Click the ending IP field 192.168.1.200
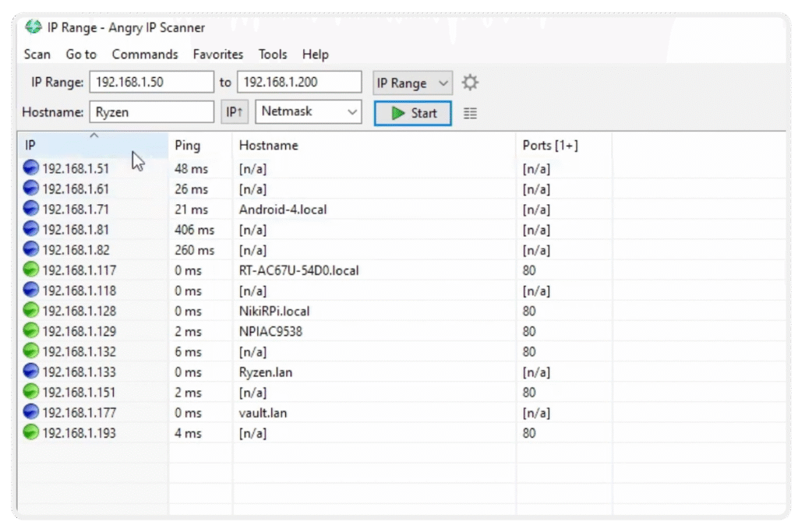This screenshot has width=798, height=532. click(299, 82)
